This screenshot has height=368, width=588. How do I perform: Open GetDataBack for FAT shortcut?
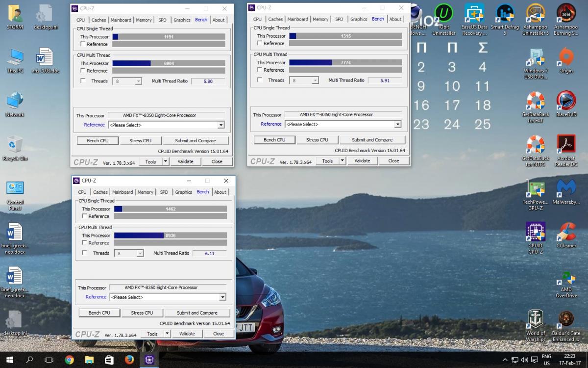(536, 107)
